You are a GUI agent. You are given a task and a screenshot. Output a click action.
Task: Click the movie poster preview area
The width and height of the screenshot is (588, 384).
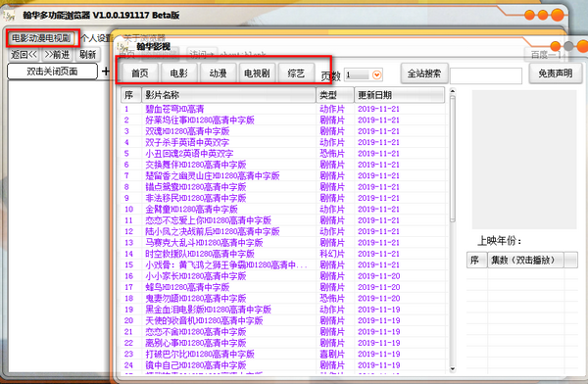click(524, 160)
